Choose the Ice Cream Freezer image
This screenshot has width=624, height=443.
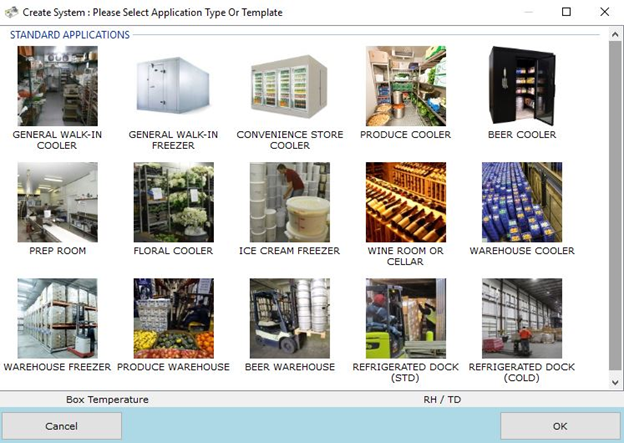coord(290,202)
